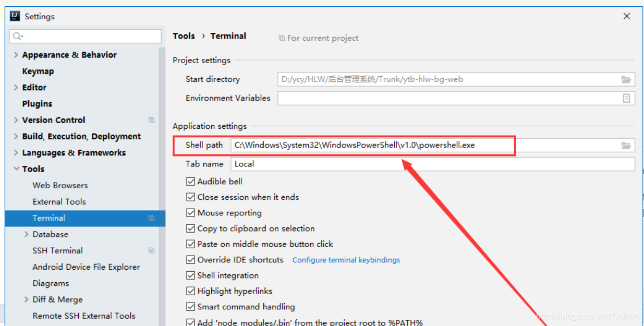Image resolution: width=644 pixels, height=326 pixels.
Task: Open Configure terminal keybindings link
Action: pyautogui.click(x=346, y=260)
